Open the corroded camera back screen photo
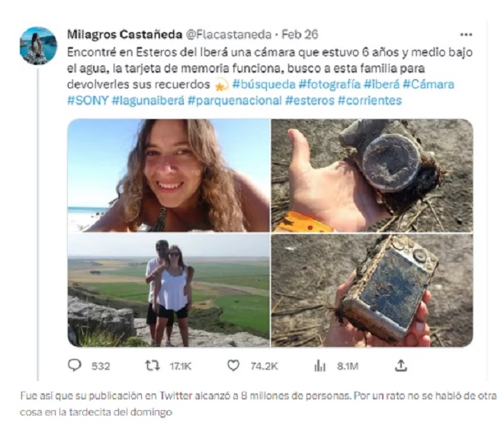 372,290
